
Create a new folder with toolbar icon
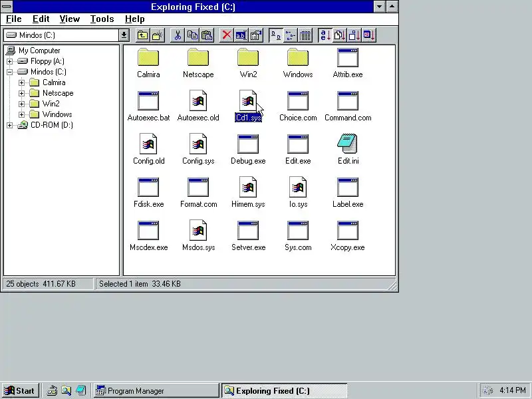point(158,35)
